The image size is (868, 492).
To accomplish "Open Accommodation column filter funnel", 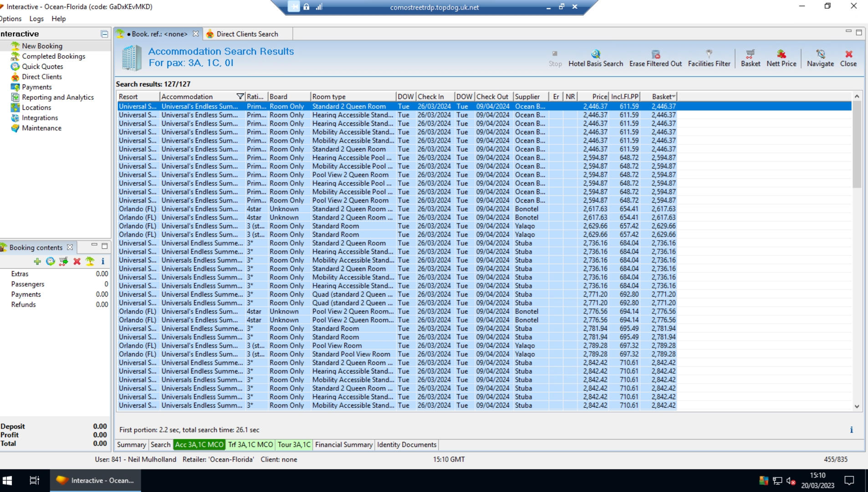I will pyautogui.click(x=240, y=97).
